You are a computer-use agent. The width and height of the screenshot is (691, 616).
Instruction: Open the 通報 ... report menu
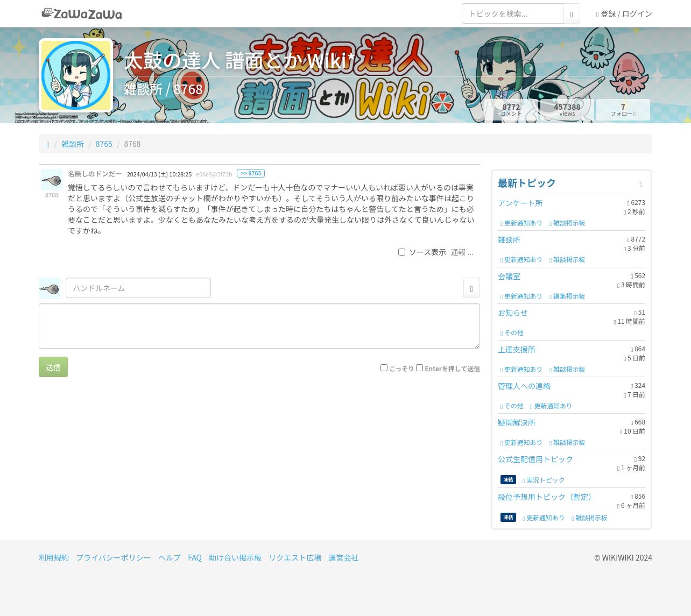[462, 252]
